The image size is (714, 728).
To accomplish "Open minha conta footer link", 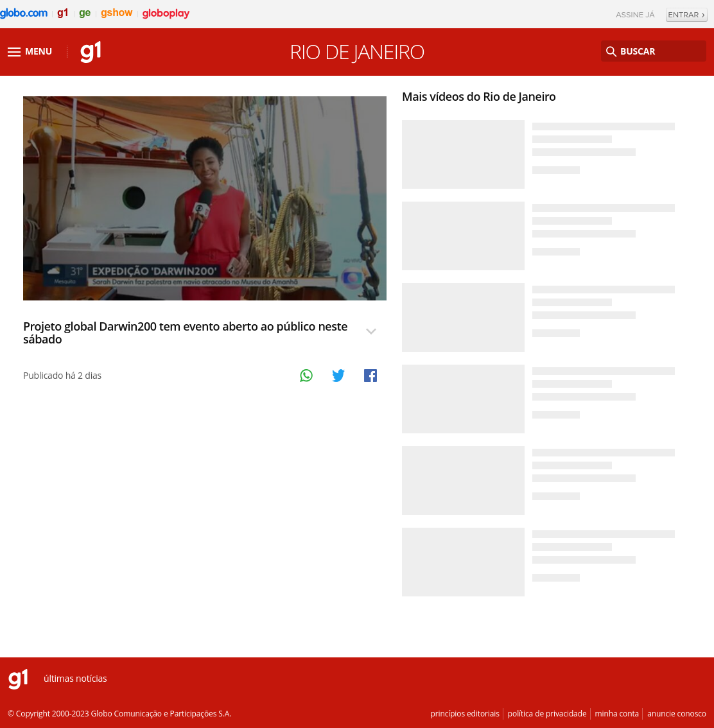I will 616,714.
